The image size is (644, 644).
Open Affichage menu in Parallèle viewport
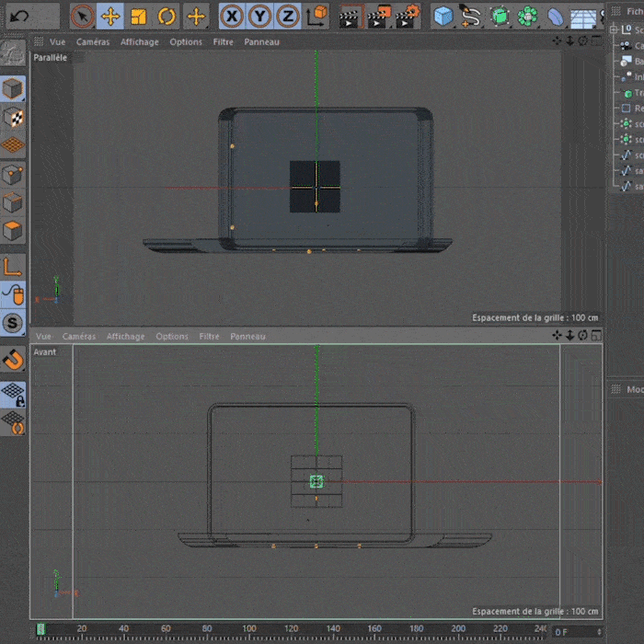(139, 42)
